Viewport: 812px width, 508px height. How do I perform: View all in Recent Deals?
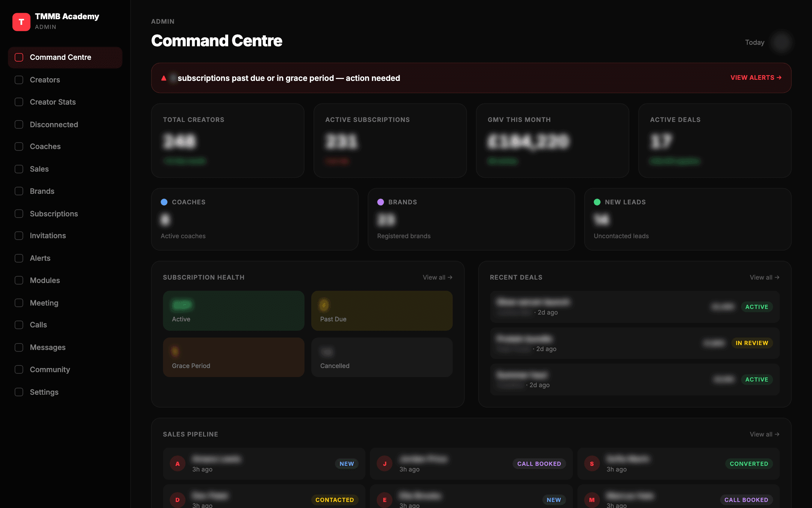(x=764, y=277)
